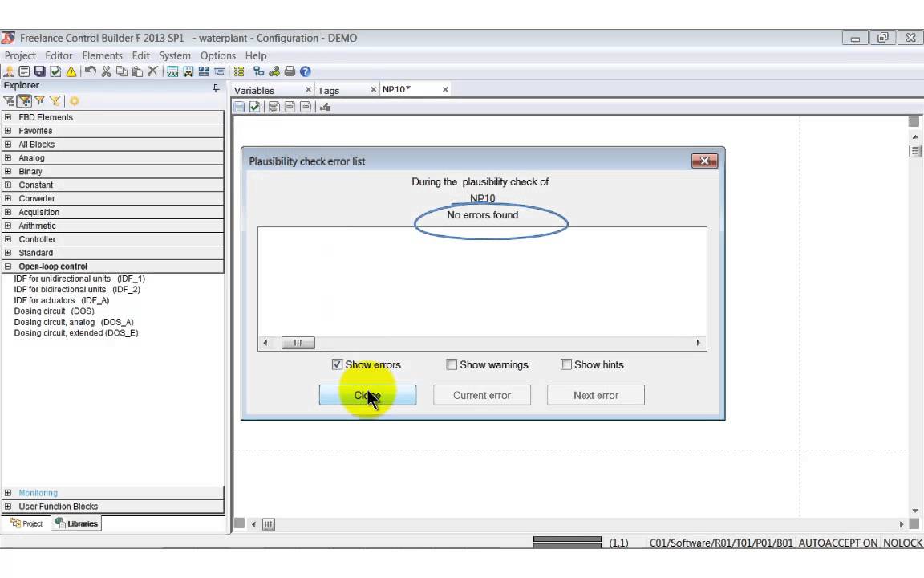Viewport: 924px width, 578px height.
Task: Delete selection with X icon
Action: click(x=152, y=71)
